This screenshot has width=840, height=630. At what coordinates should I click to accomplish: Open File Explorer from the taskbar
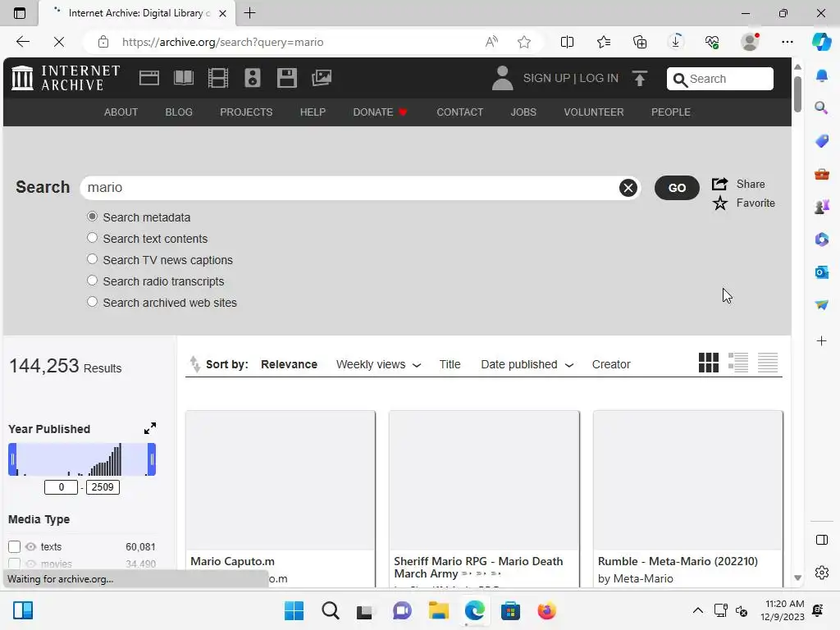[438, 610]
